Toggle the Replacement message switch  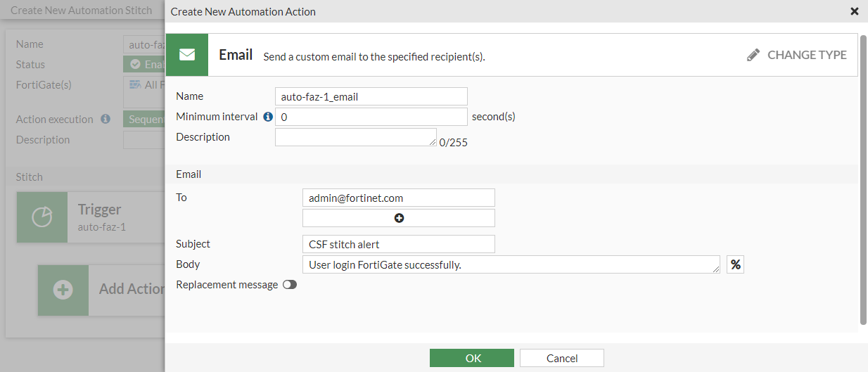pos(289,285)
